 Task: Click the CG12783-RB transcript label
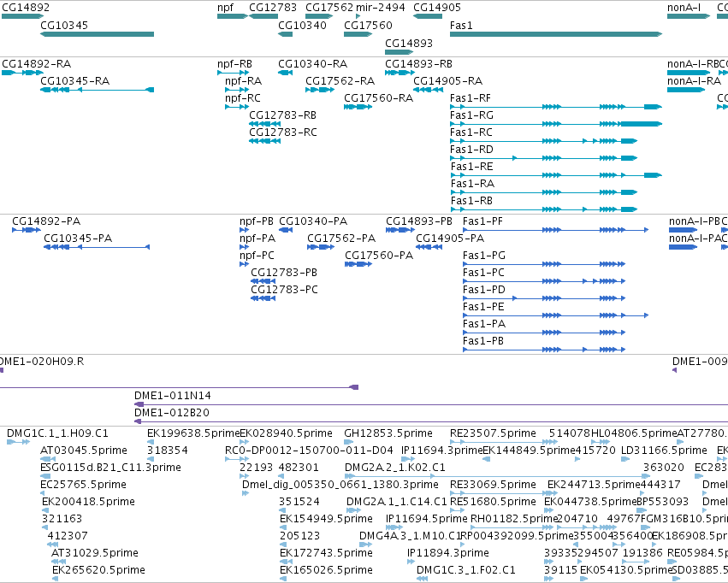point(283,115)
